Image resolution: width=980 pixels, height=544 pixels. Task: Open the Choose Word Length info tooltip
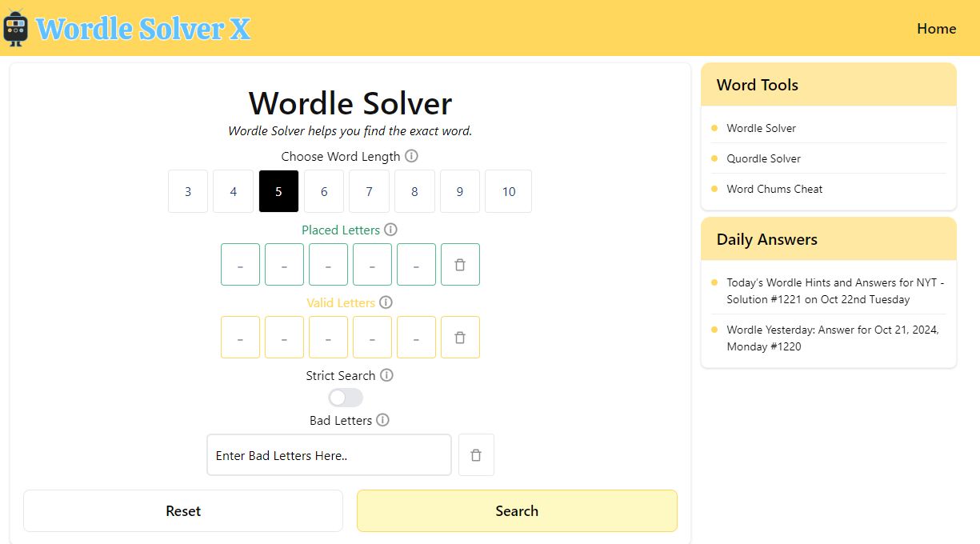[x=411, y=156]
